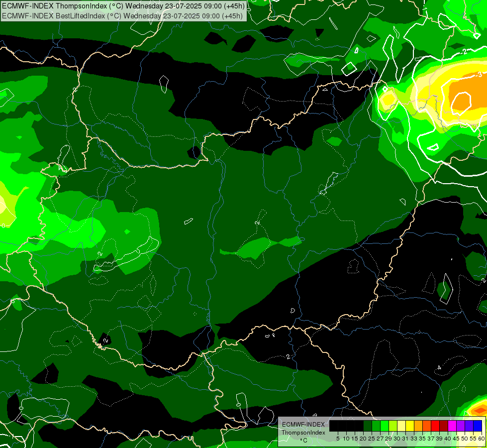Select the magenta 40–45 legend swatch
The width and height of the screenshot is (487, 448).
coord(452,426)
